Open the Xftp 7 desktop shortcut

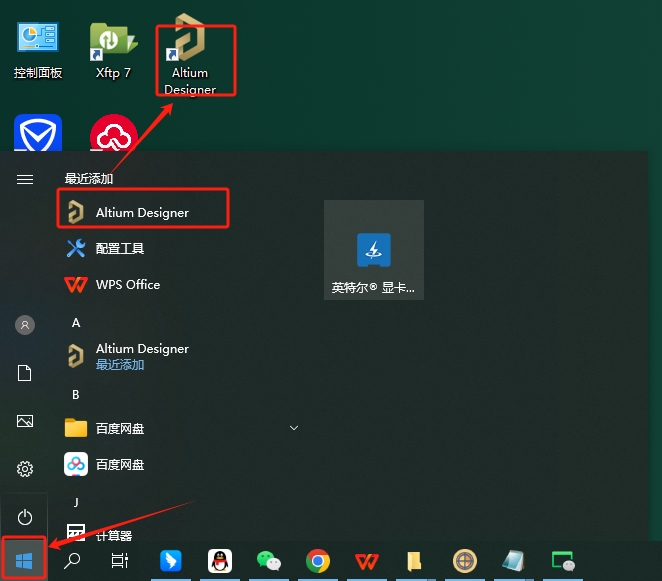coord(113,51)
